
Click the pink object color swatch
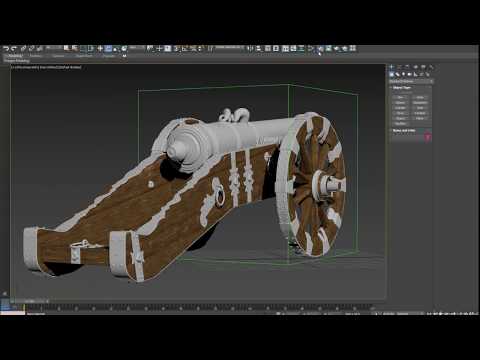coord(428,137)
